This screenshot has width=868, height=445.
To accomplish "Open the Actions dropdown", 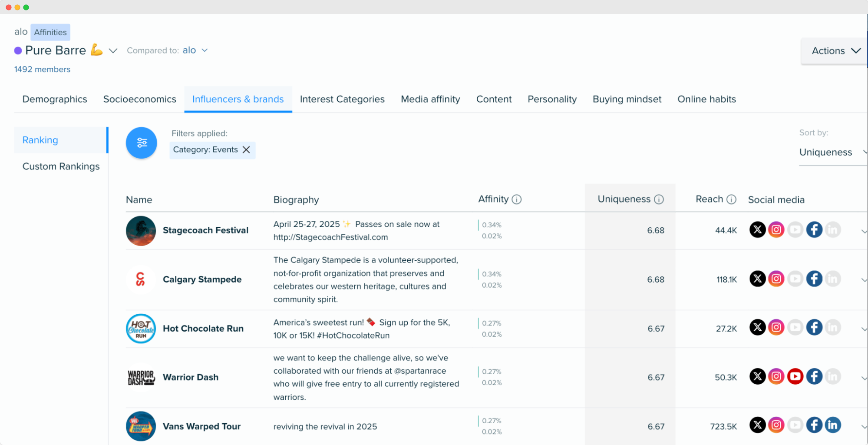I will pos(835,51).
